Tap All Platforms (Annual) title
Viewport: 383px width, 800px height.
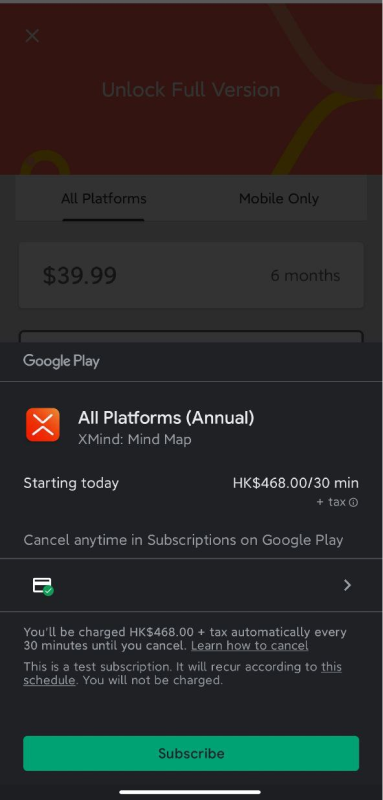[x=166, y=418]
